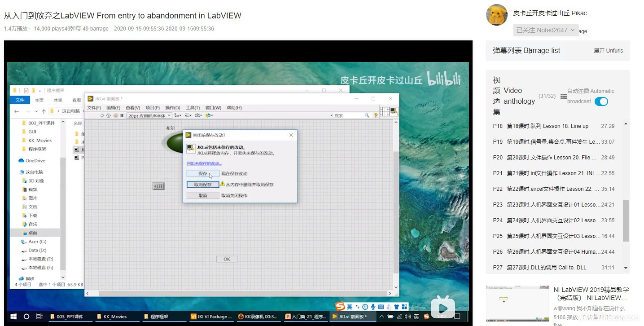The height and width of the screenshot is (326, 644).
Task: Click the Cortana circle on the taskbar
Action: 26,317
